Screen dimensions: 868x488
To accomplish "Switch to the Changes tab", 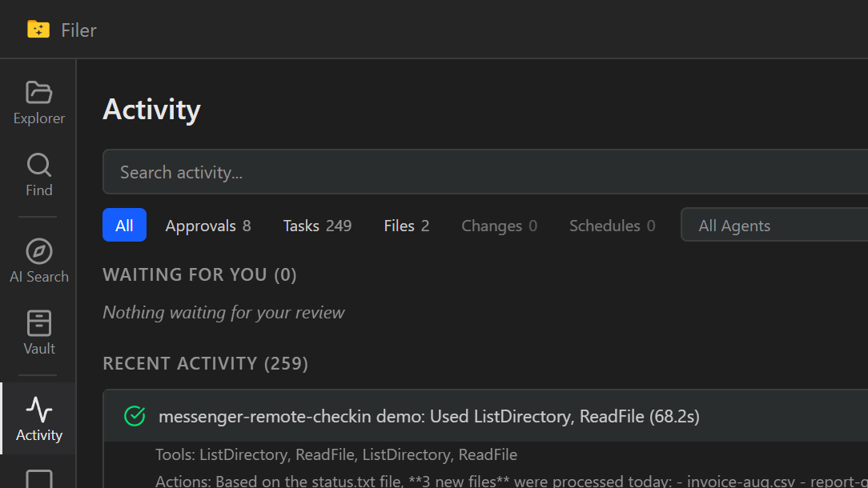I will click(499, 226).
